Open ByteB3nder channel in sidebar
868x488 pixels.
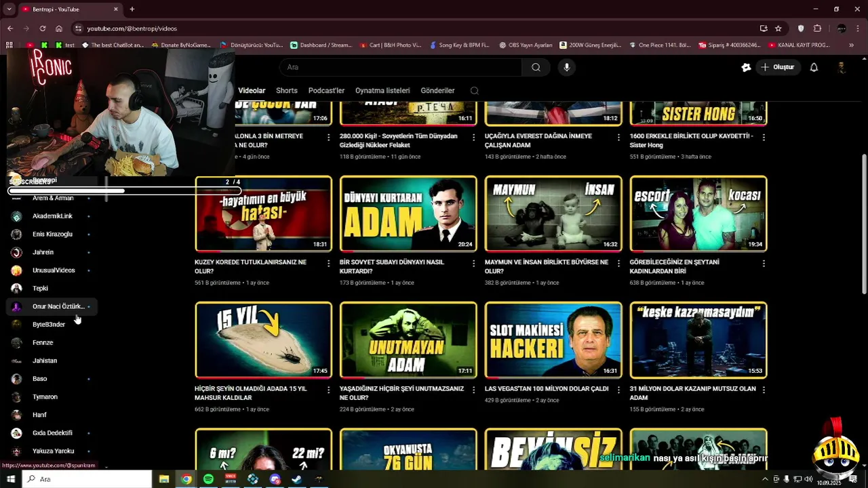pos(52,325)
